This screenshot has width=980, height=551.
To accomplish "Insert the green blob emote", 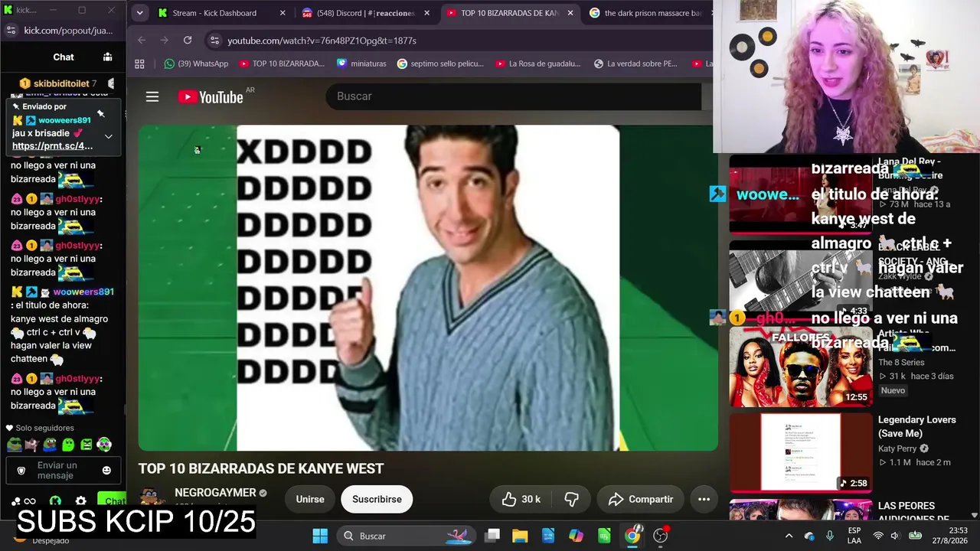I will [x=67, y=444].
